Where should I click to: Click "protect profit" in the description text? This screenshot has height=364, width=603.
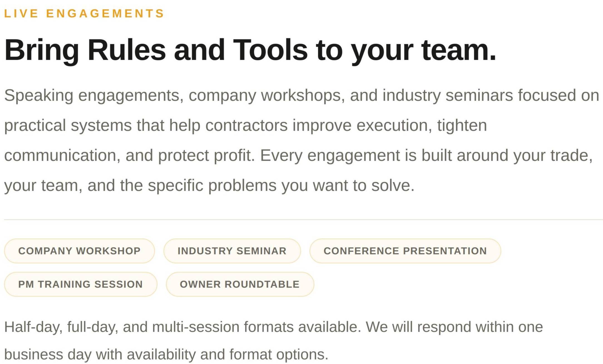point(206,155)
